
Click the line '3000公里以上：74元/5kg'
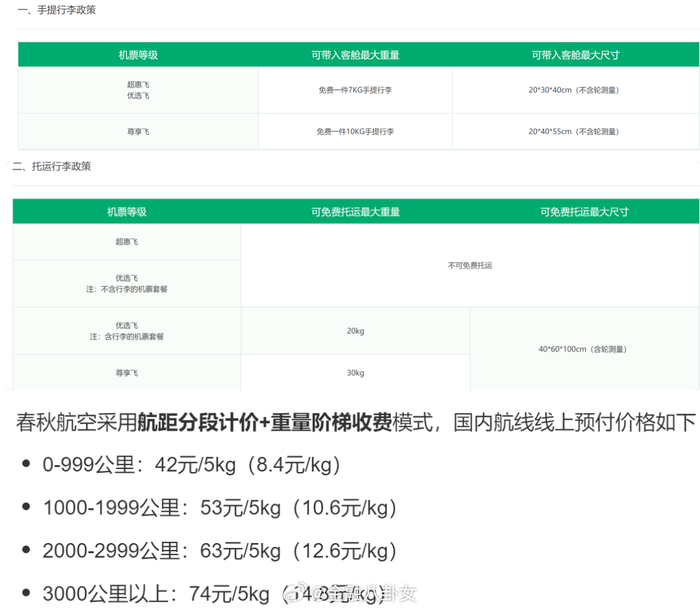coord(214,593)
